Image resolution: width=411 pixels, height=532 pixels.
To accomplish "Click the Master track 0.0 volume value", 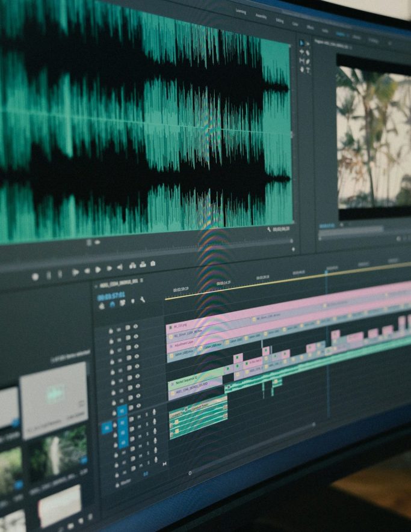I will tap(146, 474).
